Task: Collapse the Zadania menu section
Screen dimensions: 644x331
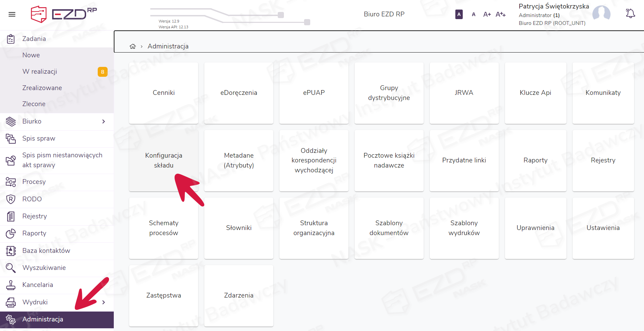Action: [34, 39]
